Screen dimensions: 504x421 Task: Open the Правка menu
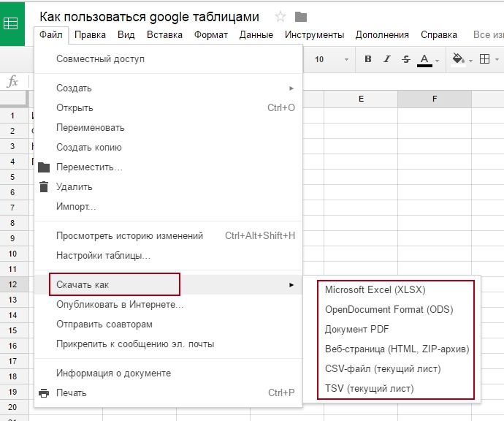(90, 34)
